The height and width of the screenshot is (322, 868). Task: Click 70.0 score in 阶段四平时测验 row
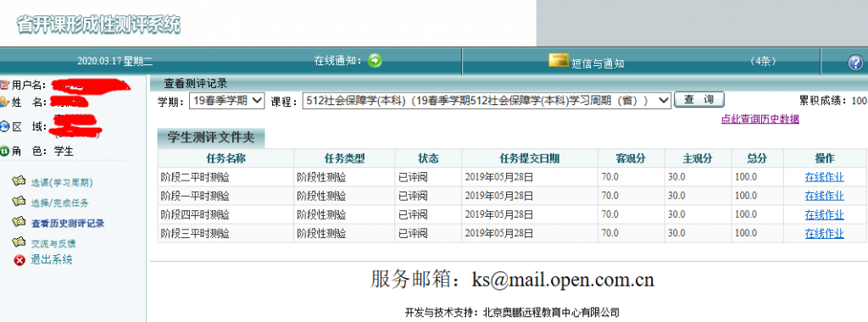610,214
